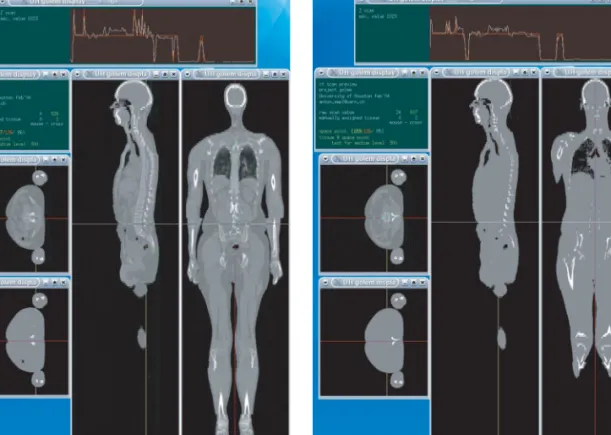This screenshot has width=611, height=435.
Task: Close upper axial slice window, left screenshot
Action: (x=64, y=159)
